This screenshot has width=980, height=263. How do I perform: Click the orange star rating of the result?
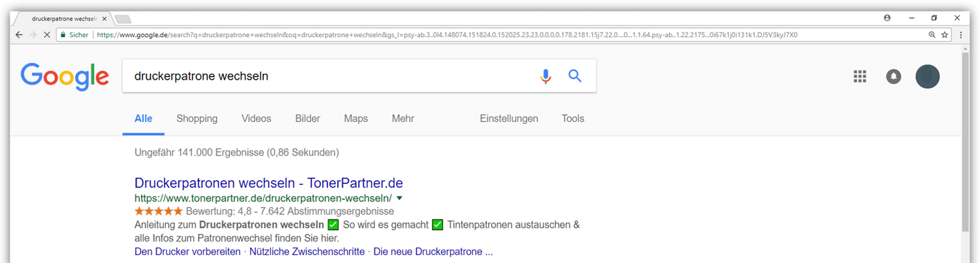tap(159, 211)
